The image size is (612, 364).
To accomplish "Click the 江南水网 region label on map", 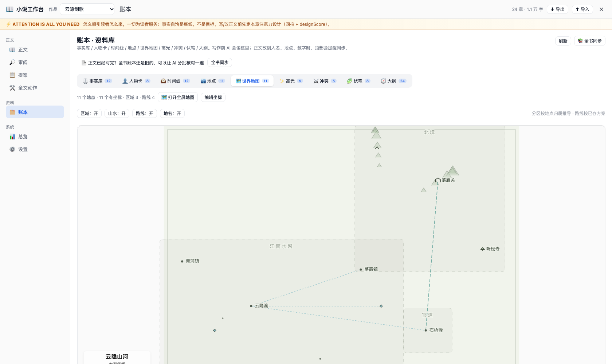I will point(281,246).
